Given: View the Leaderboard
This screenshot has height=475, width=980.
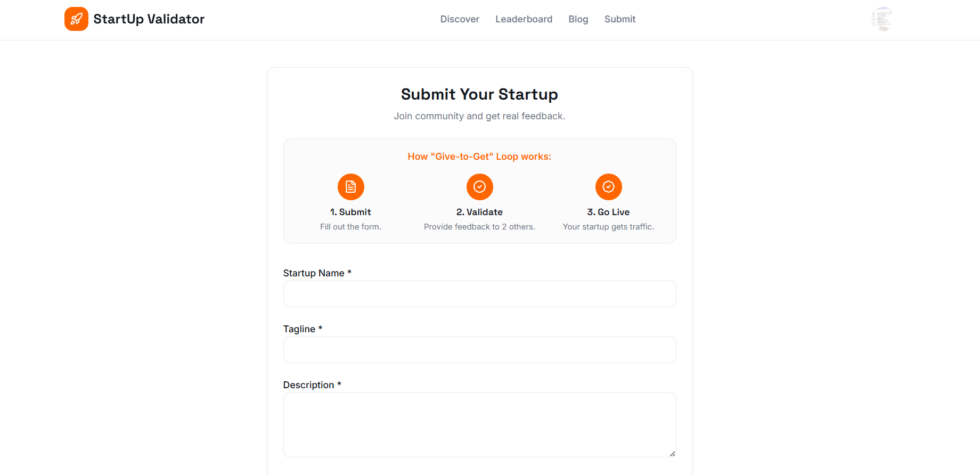Looking at the screenshot, I should click(x=524, y=19).
